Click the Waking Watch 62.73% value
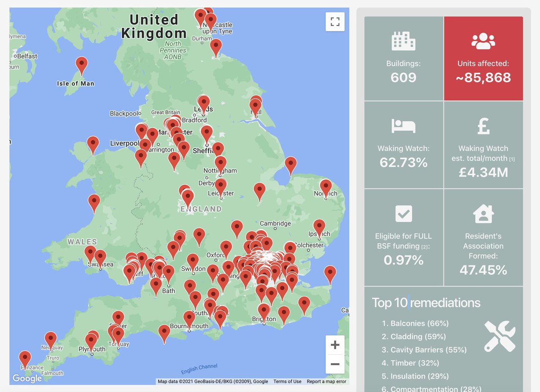This screenshot has height=392, width=540. (404, 162)
